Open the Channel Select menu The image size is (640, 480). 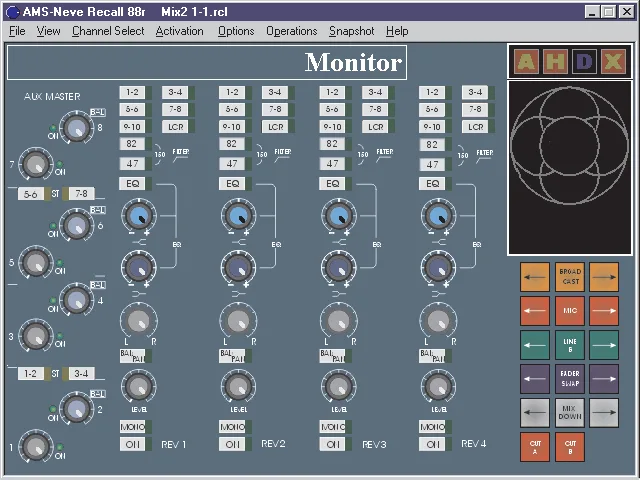tap(108, 31)
